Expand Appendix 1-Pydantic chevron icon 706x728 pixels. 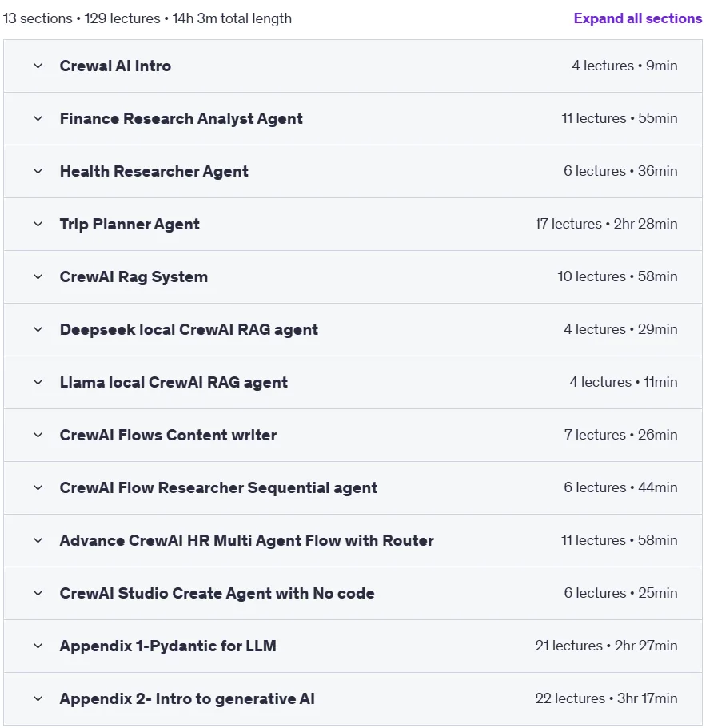(x=38, y=646)
